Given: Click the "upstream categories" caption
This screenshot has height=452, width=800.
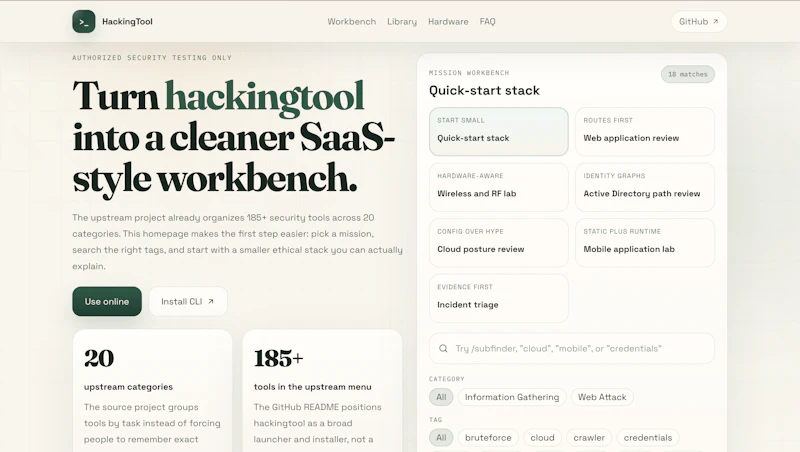Looking at the screenshot, I should tap(128, 387).
